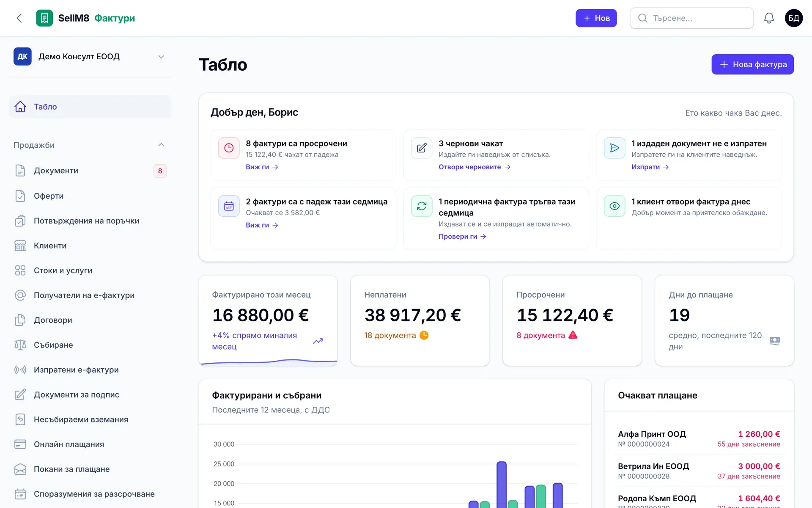Click the trend arrow icon in Фактурирано card
Viewport: 812px width, 508px height.
click(318, 341)
